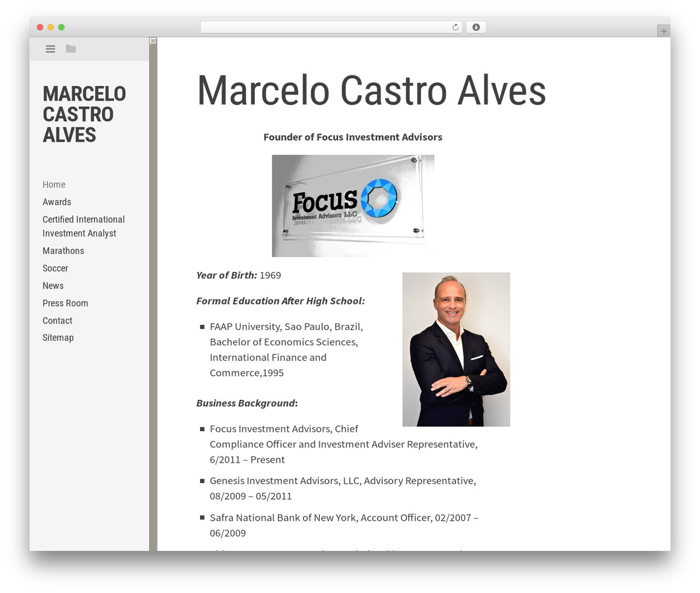This screenshot has width=700, height=593.
Task: Click the macOS red close window button
Action: [40, 27]
